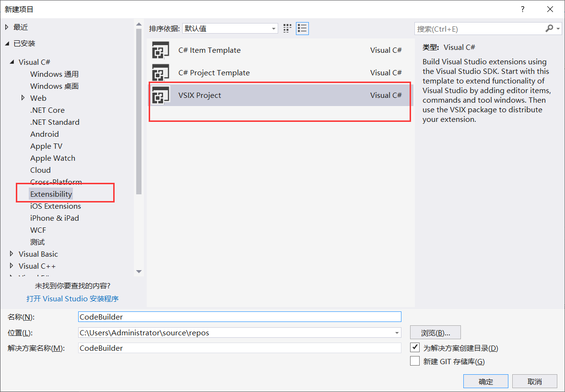565x392 pixels.
Task: Open the sort by 默认值 dropdown
Action: [x=230, y=28]
